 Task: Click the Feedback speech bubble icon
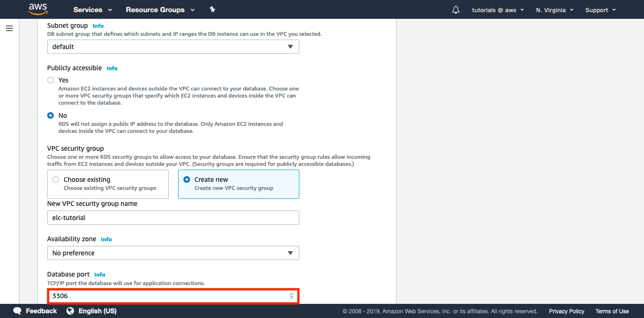(17, 311)
